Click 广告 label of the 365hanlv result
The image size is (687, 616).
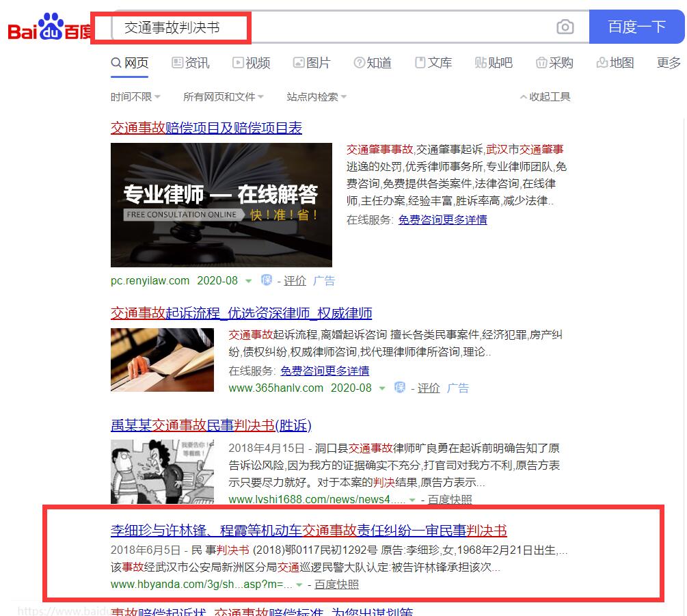458,388
